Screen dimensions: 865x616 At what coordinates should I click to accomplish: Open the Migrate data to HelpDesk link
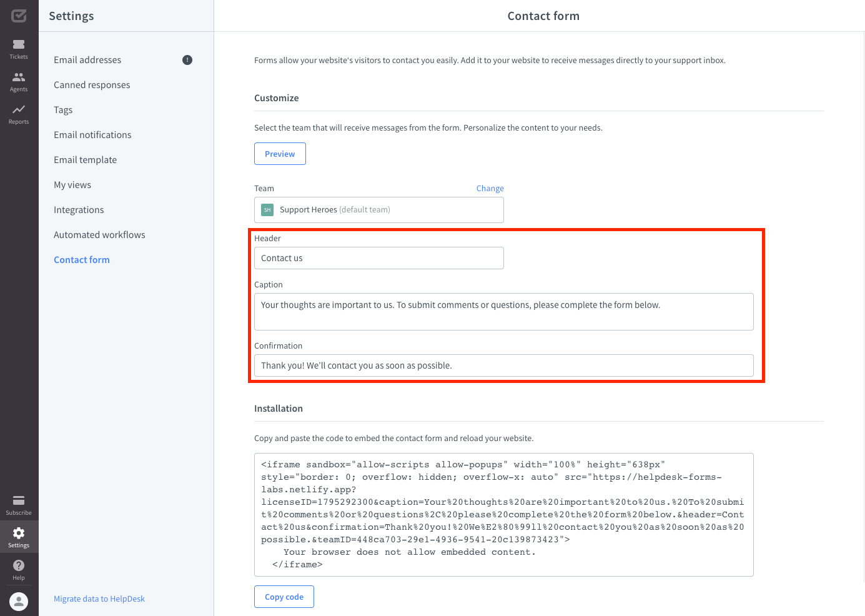click(x=99, y=598)
